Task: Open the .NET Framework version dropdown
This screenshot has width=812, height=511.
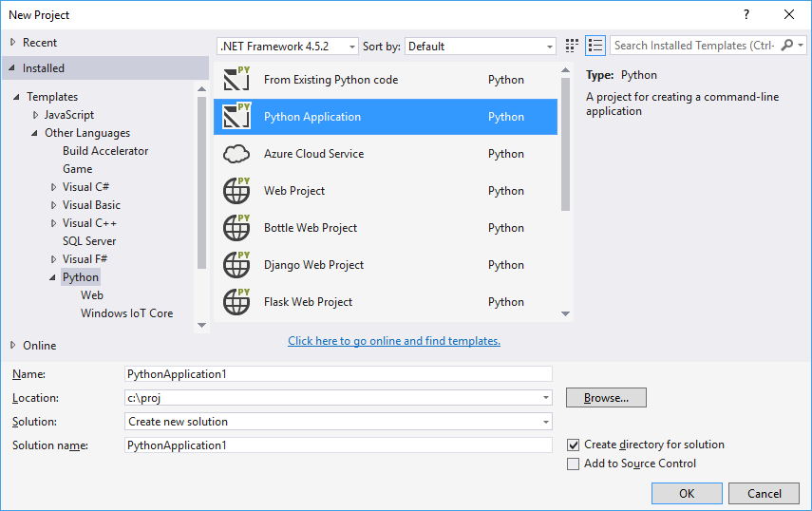Action: [288, 46]
